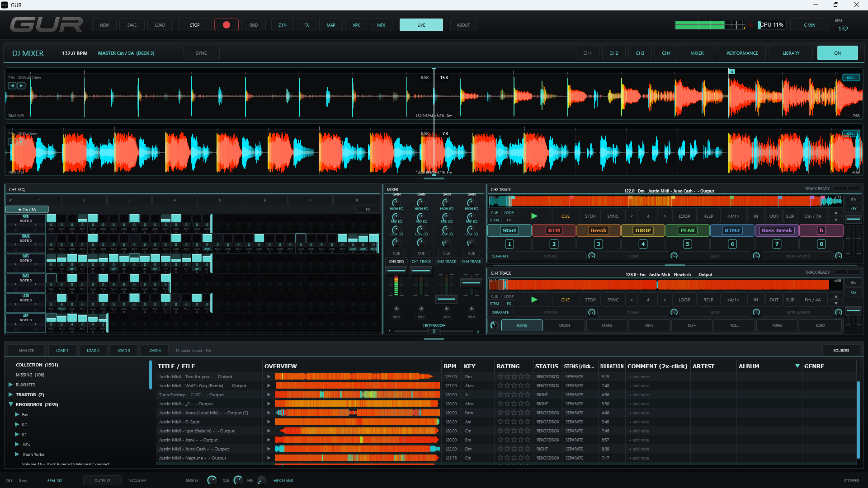Jump to hotcue 8 on CH2

(821, 244)
